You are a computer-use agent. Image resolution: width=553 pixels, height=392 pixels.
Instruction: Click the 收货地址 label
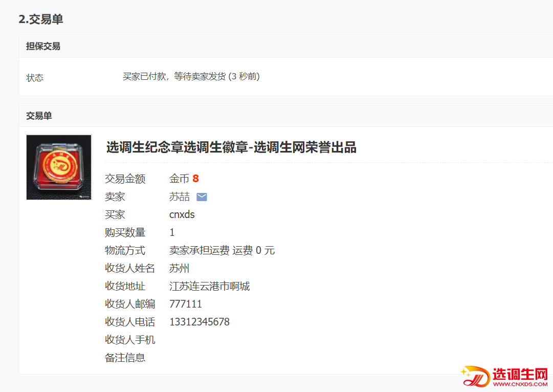(125, 286)
